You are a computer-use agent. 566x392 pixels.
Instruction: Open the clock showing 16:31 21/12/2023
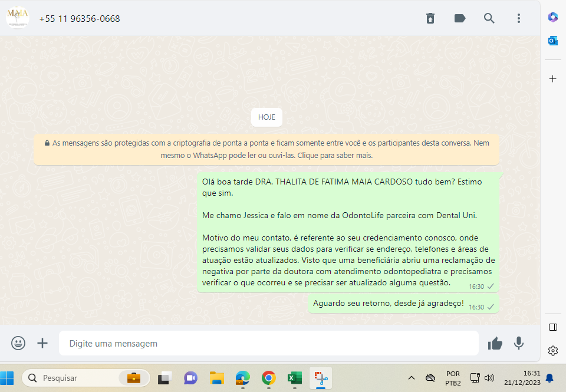pyautogui.click(x=522, y=378)
